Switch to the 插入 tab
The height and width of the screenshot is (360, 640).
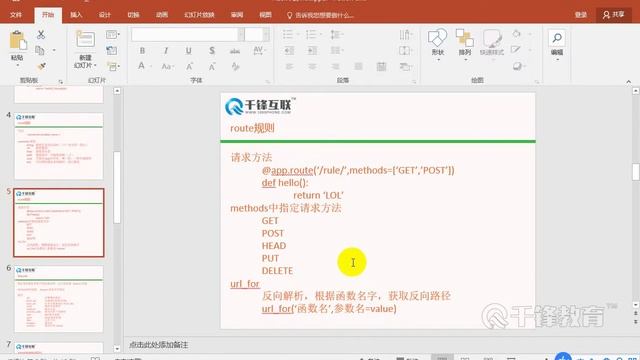point(76,15)
